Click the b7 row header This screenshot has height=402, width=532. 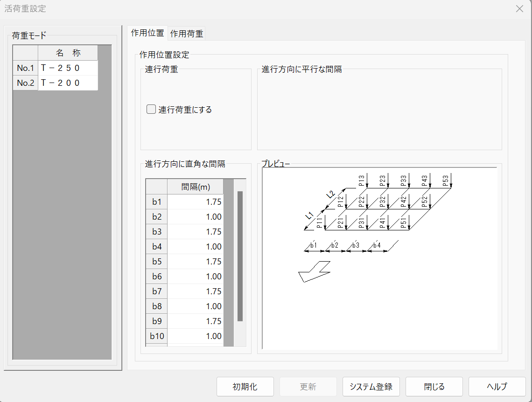point(156,291)
